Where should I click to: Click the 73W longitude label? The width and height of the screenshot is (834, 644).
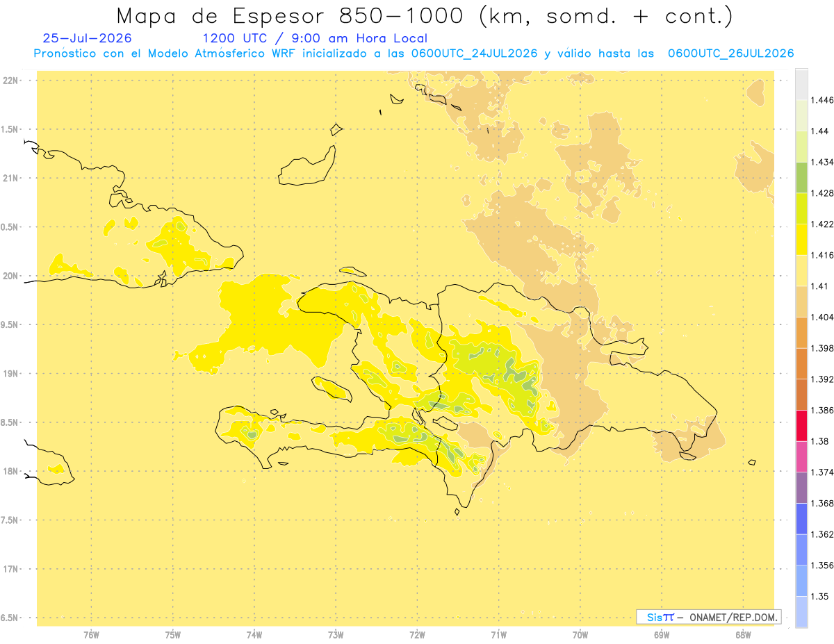pyautogui.click(x=336, y=635)
